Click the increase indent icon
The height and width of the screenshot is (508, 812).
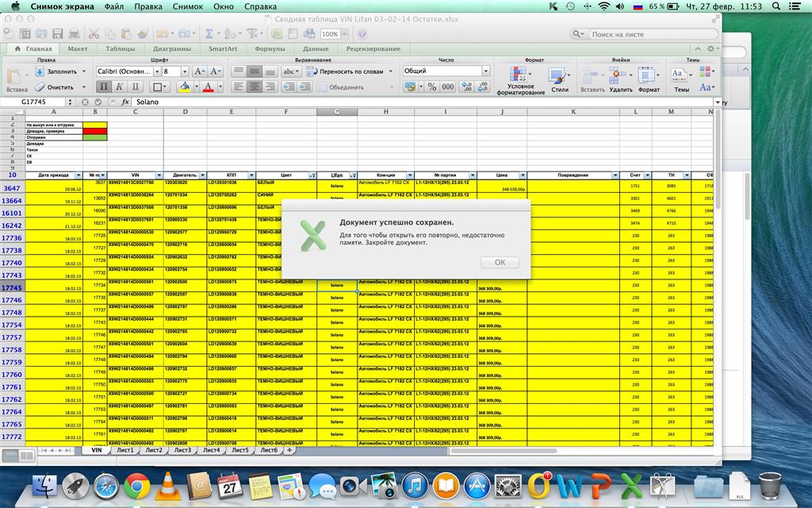point(305,87)
